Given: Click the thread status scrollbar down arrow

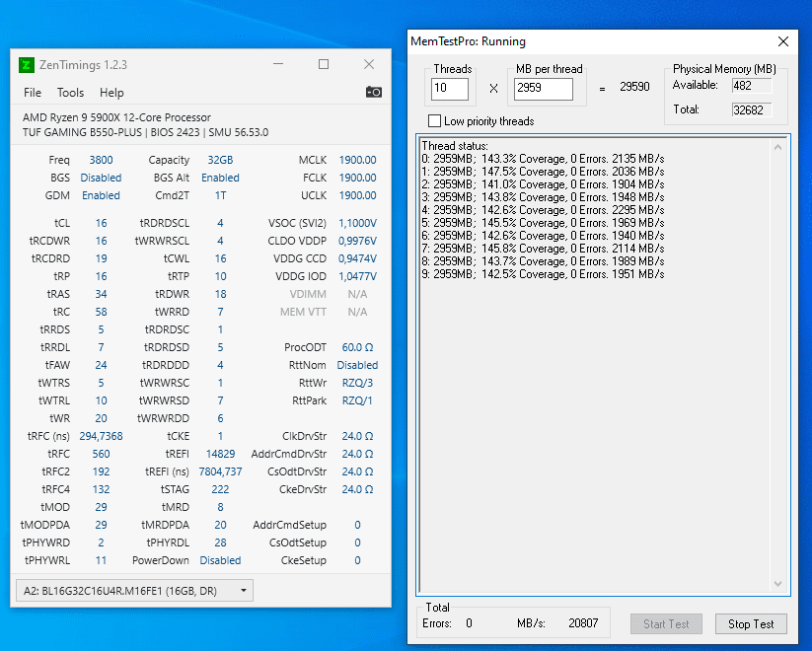Looking at the screenshot, I should point(777,584).
